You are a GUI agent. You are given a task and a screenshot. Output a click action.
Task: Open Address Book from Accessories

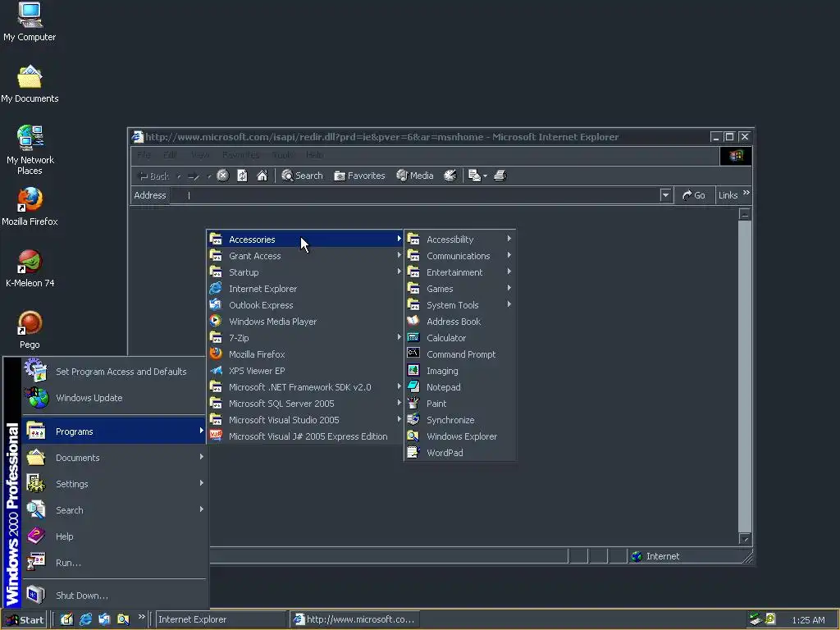pos(459,322)
